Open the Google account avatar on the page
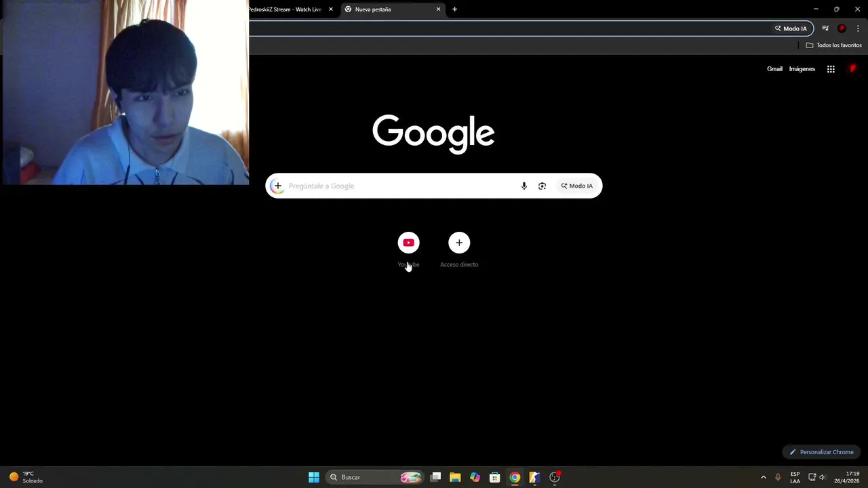Viewport: 868px width, 488px height. (x=852, y=69)
